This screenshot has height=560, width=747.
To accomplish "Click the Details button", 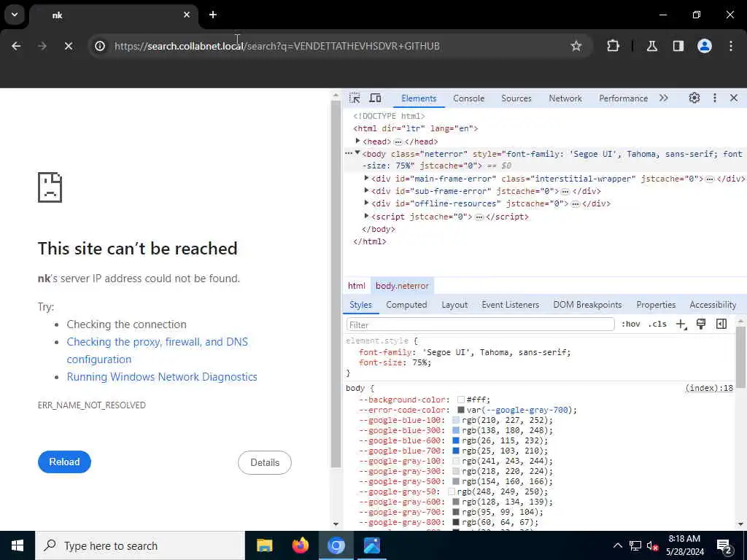I will coord(265,462).
